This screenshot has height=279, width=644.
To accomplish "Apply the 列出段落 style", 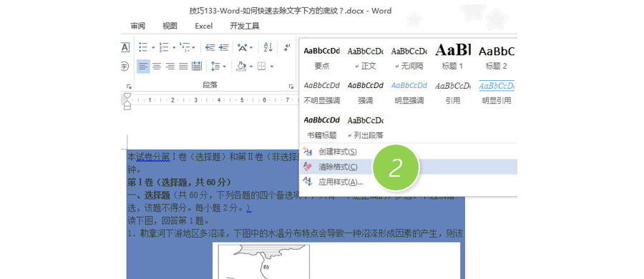I will click(365, 127).
